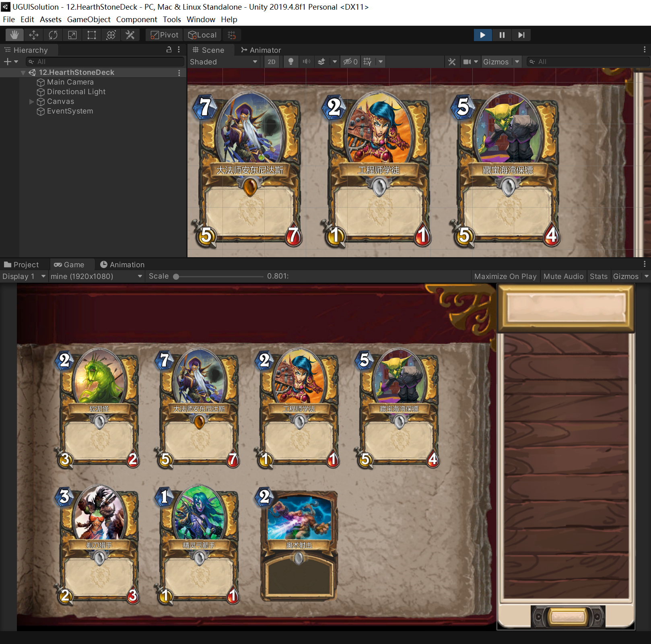Image resolution: width=651 pixels, height=644 pixels.
Task: Open 12.HearthStoneDeck scene options menu
Action: point(179,72)
